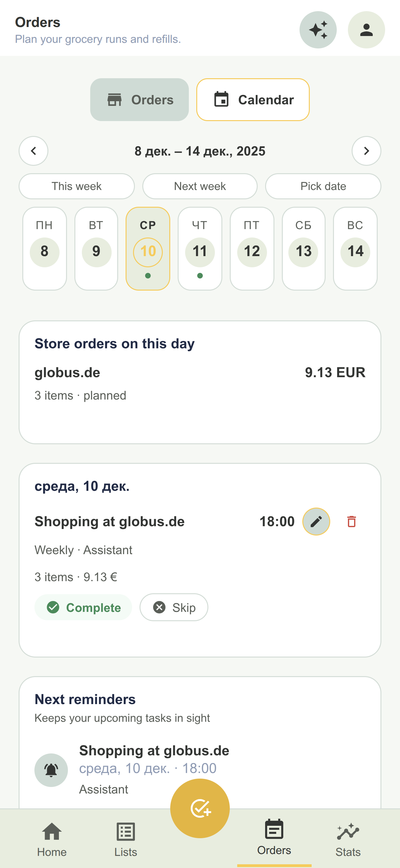Go to previous week arrow
Viewport: 400px width, 868px height.
click(33, 151)
